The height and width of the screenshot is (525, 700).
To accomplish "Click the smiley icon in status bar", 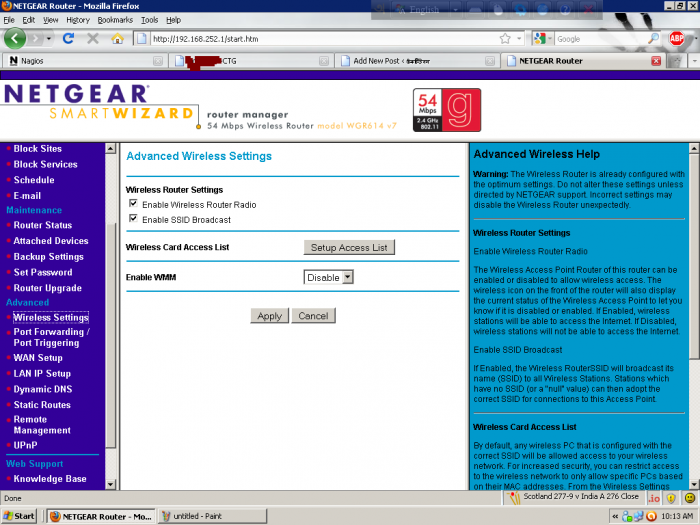I will (690, 498).
